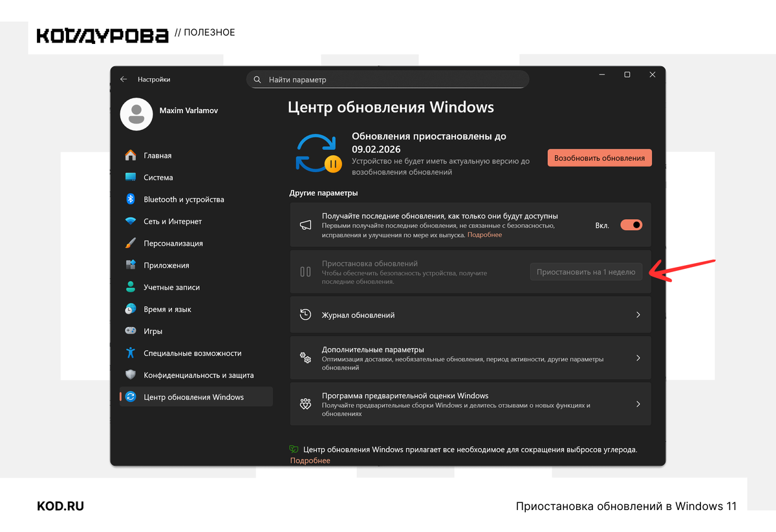Go to Время и язык settings
This screenshot has height=532, width=776.
coord(196,310)
